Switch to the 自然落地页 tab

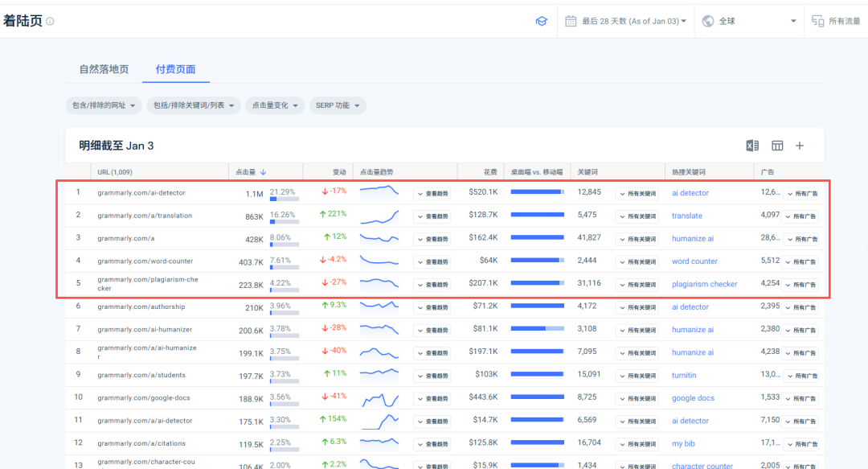pyautogui.click(x=104, y=69)
